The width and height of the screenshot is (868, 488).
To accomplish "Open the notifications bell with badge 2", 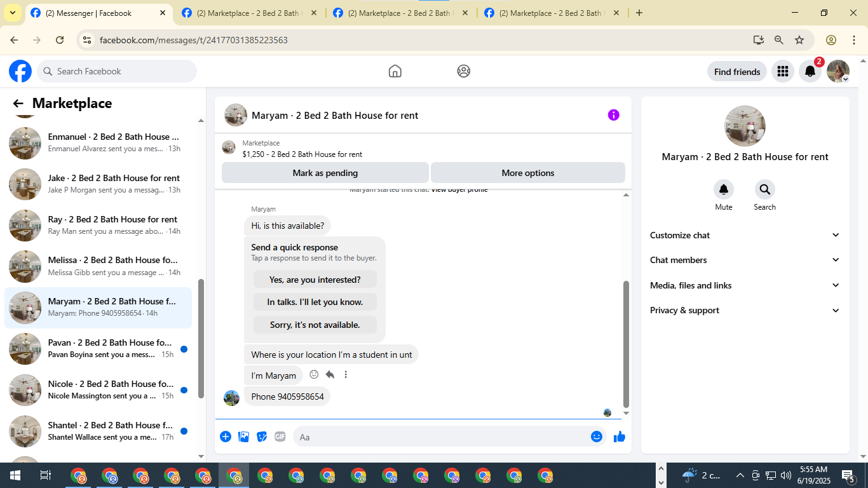I will tap(810, 72).
